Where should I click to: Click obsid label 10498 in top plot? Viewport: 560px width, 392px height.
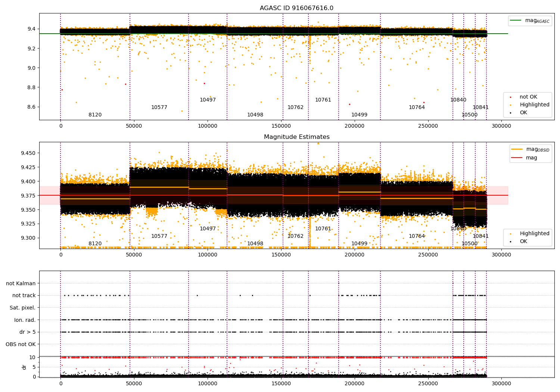pos(255,115)
